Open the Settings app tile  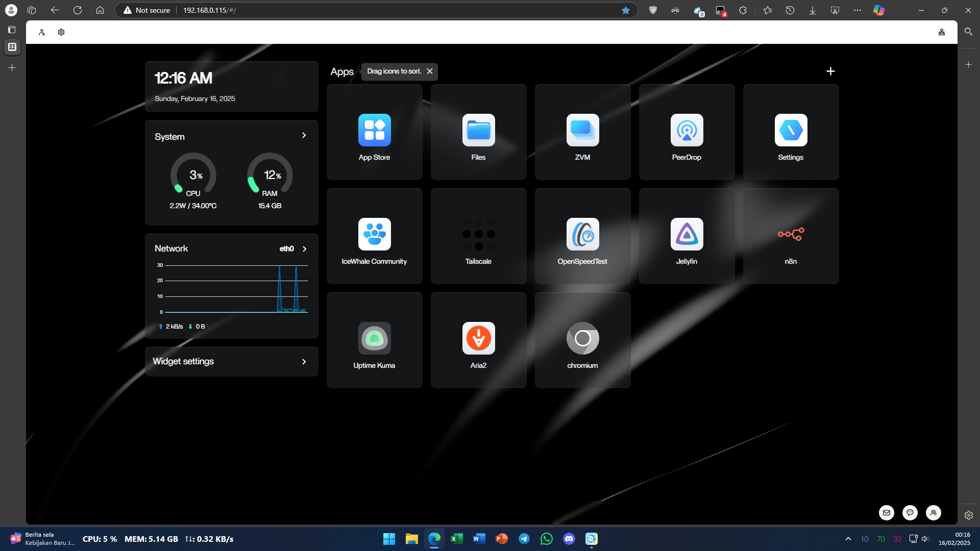(791, 132)
